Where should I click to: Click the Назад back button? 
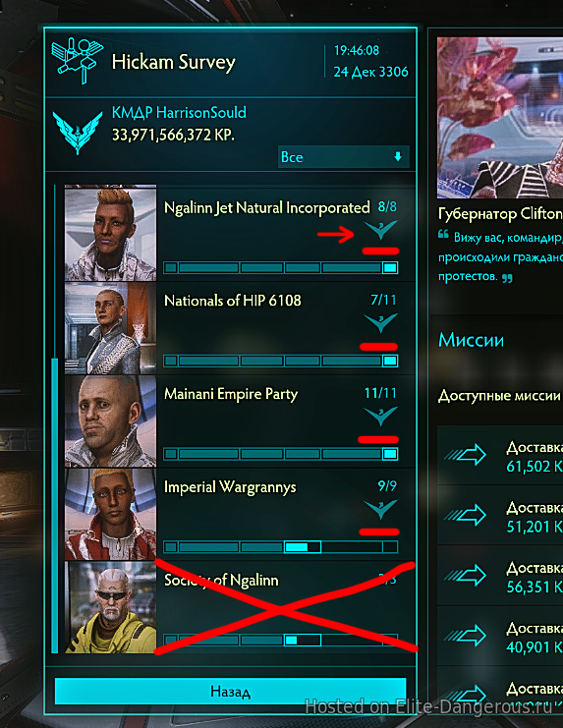pos(230,692)
